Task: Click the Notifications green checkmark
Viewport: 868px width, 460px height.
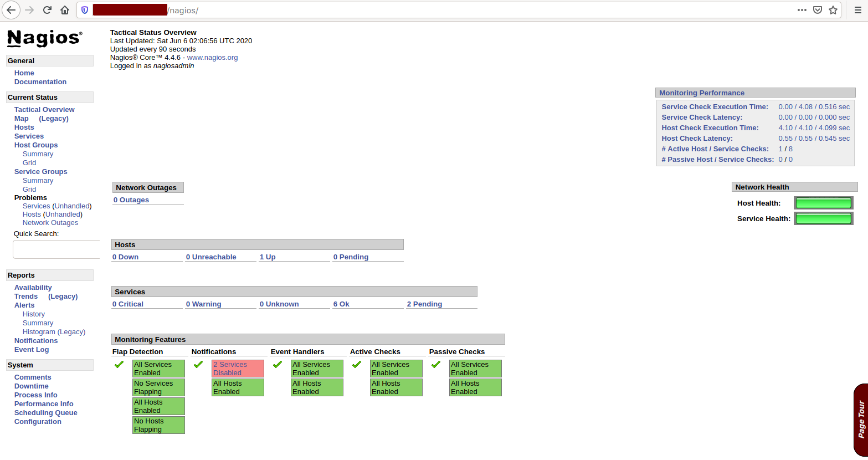Action: click(x=198, y=364)
